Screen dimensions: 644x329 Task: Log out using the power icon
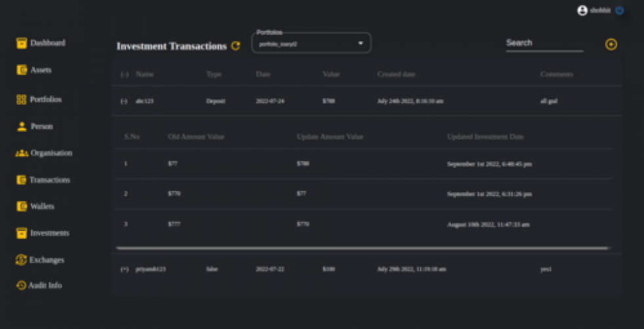[619, 11]
